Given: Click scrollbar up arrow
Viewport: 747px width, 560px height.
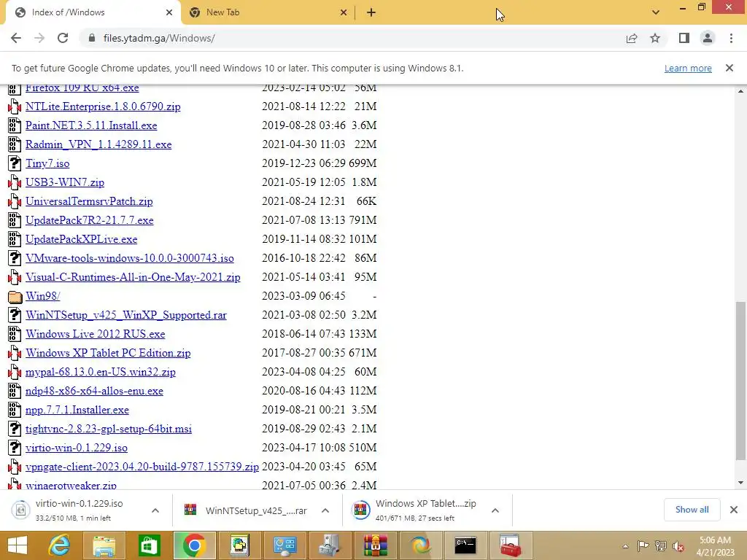Looking at the screenshot, I should pos(740,91).
